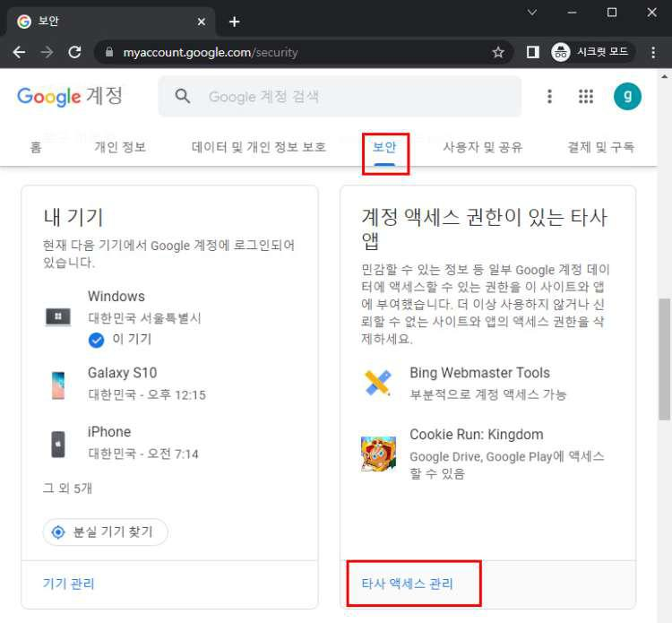672x623 pixels.
Task: Click the padlock site info icon
Action: click(109, 52)
